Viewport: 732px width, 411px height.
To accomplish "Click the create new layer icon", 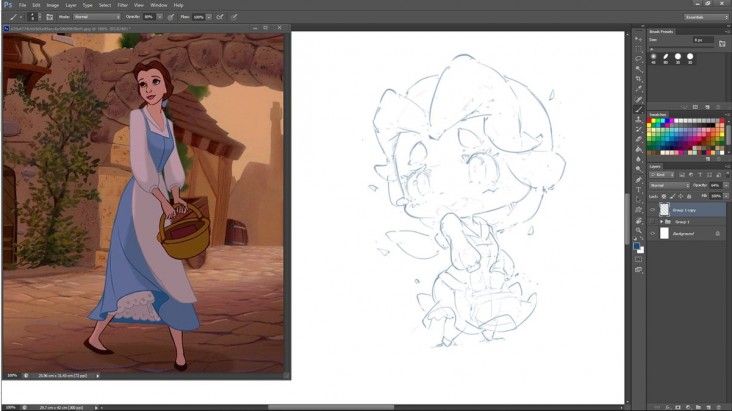I will pyautogui.click(x=709, y=407).
